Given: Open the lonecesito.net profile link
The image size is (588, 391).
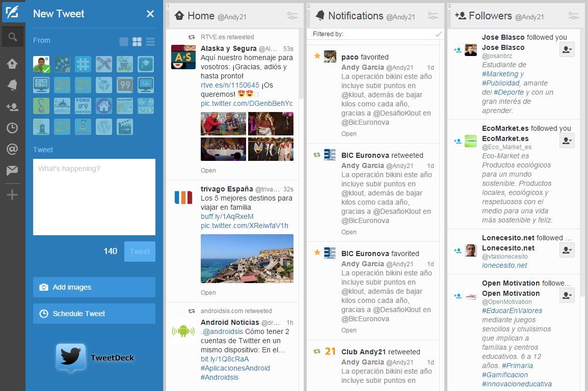Looking at the screenshot, I should click(504, 265).
